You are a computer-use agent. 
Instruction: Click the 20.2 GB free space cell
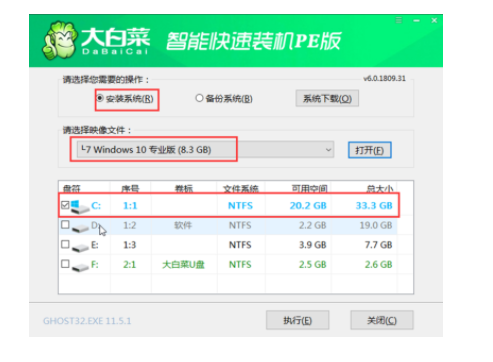click(308, 205)
